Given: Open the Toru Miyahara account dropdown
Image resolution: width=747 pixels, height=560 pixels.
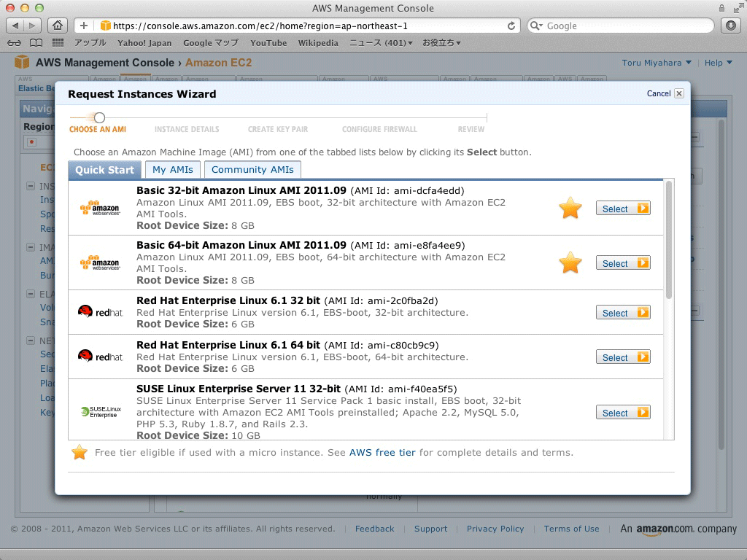Looking at the screenshot, I should 657,63.
